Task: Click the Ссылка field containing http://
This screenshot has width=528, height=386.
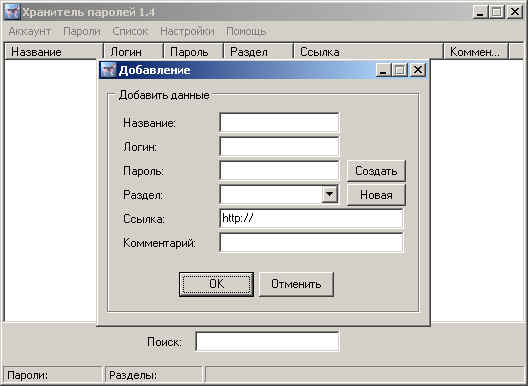Action: (311, 218)
